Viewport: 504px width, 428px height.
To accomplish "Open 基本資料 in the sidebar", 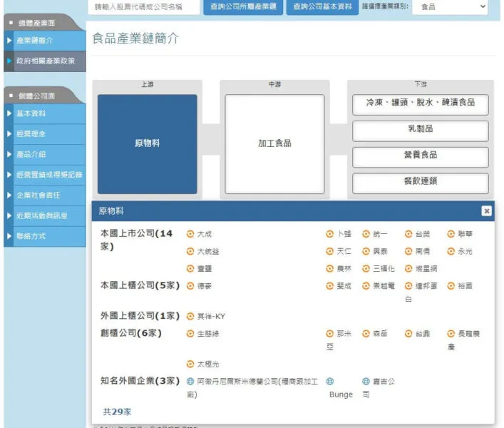I will pyautogui.click(x=45, y=113).
